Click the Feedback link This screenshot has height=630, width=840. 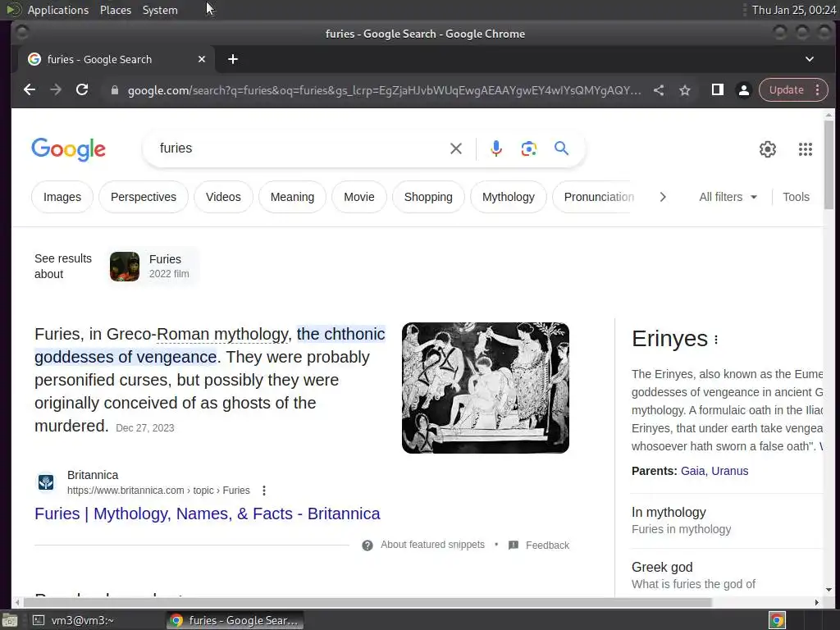547,546
